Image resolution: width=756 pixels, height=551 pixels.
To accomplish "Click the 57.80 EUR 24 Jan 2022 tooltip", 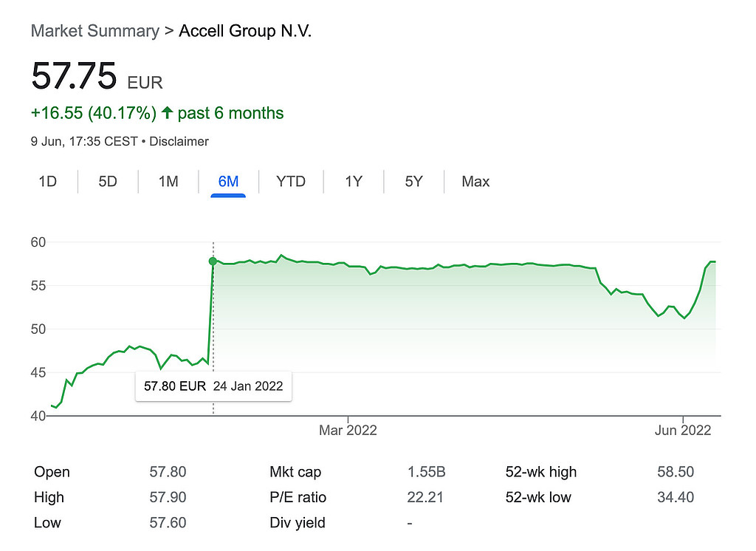I will (x=213, y=386).
